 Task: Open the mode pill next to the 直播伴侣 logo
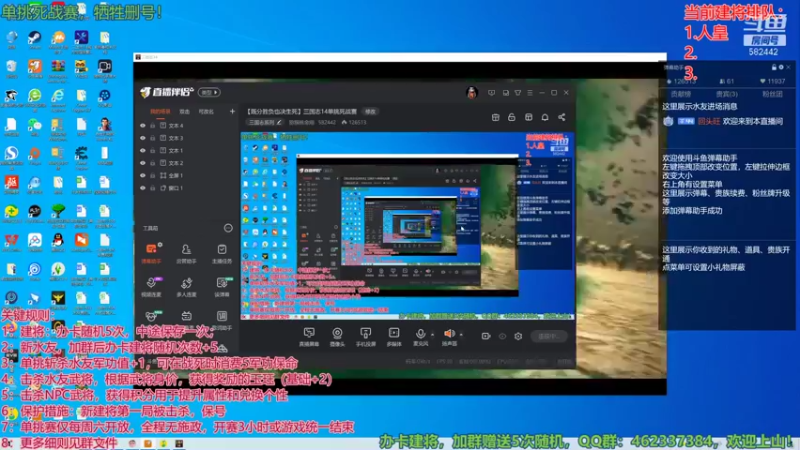click(209, 92)
